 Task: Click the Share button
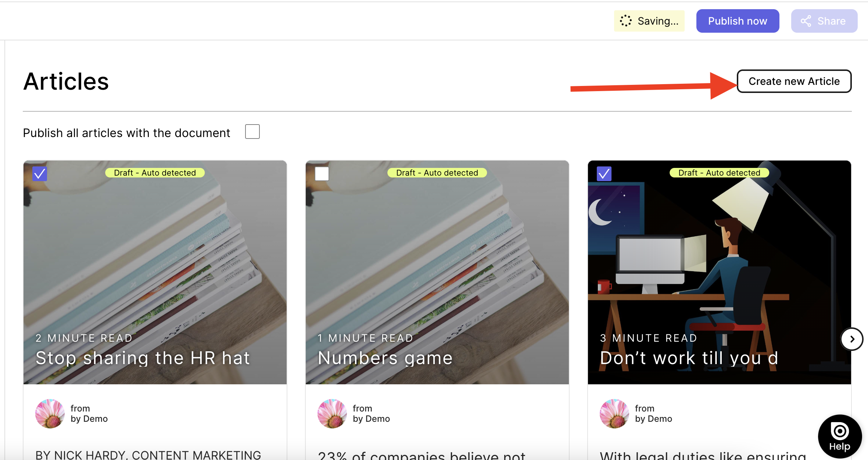pyautogui.click(x=824, y=21)
